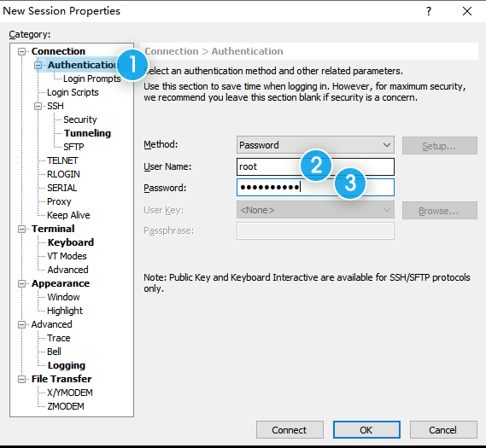This screenshot has width=486, height=448.
Task: Open the Login Scripts category
Action: (73, 92)
